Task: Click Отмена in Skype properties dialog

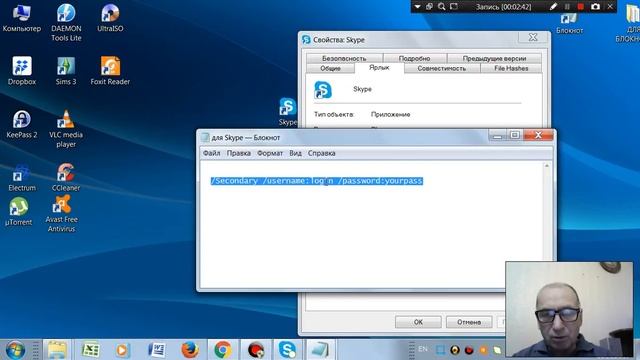Action: (469, 322)
